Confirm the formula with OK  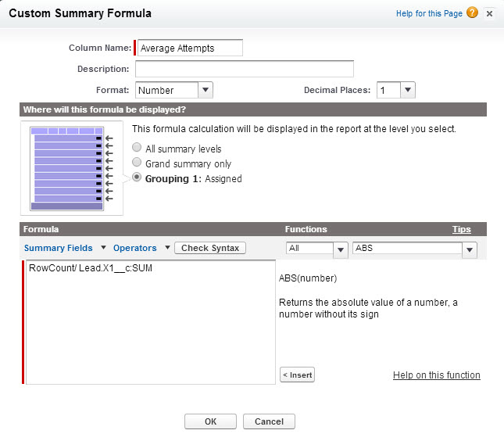tap(210, 421)
